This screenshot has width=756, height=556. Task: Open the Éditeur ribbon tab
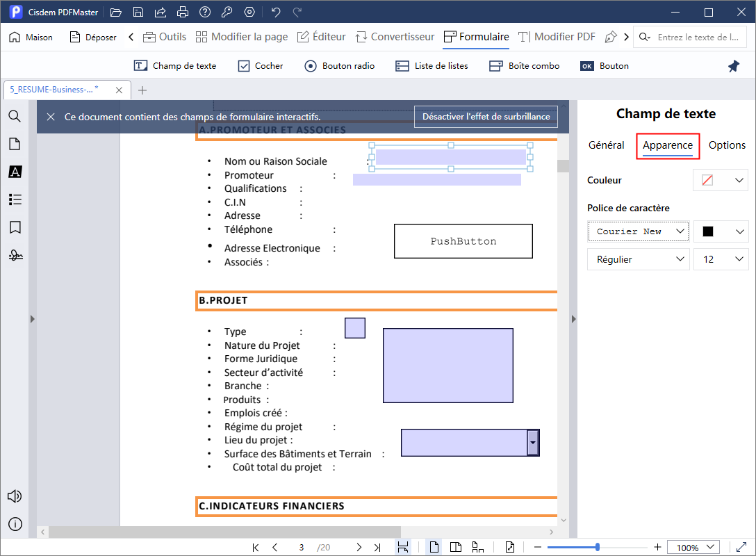pyautogui.click(x=321, y=37)
